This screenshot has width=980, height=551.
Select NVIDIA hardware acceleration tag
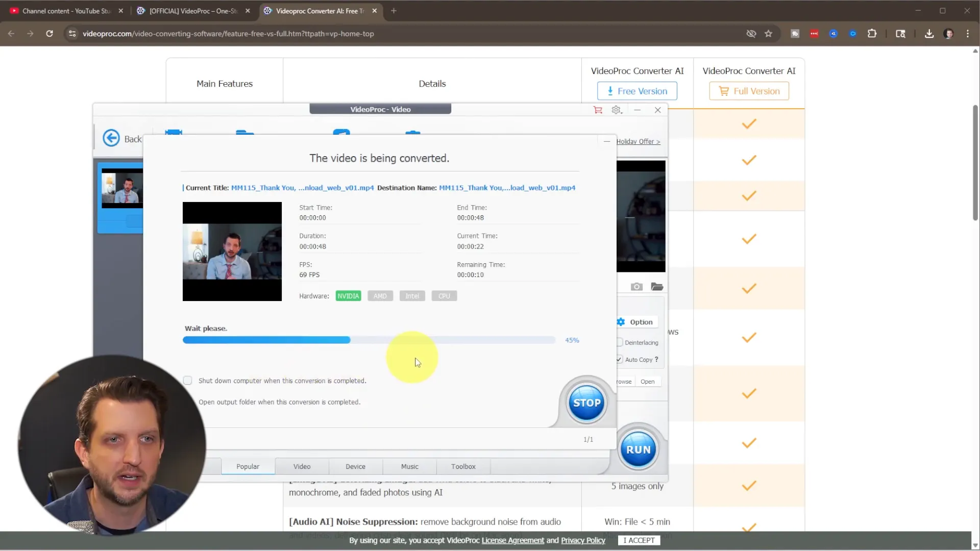click(x=348, y=296)
